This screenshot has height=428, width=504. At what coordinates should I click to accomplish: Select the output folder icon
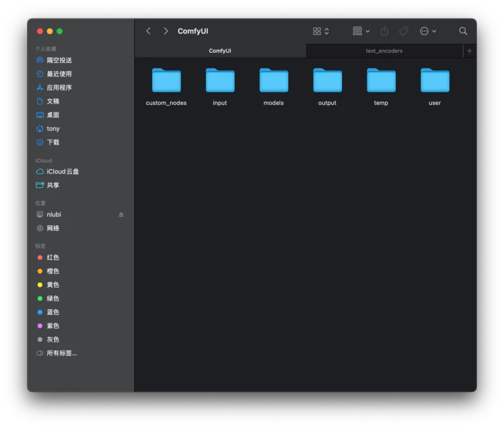(x=327, y=81)
